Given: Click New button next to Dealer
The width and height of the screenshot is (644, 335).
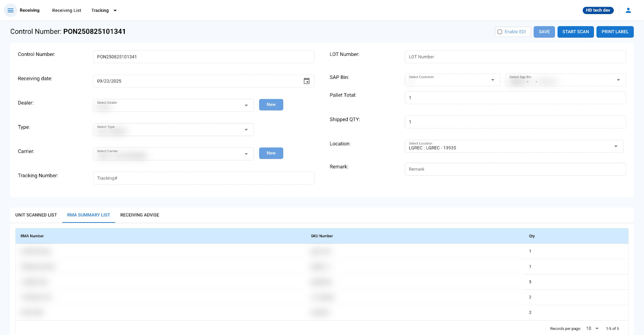Looking at the screenshot, I should click(271, 105).
